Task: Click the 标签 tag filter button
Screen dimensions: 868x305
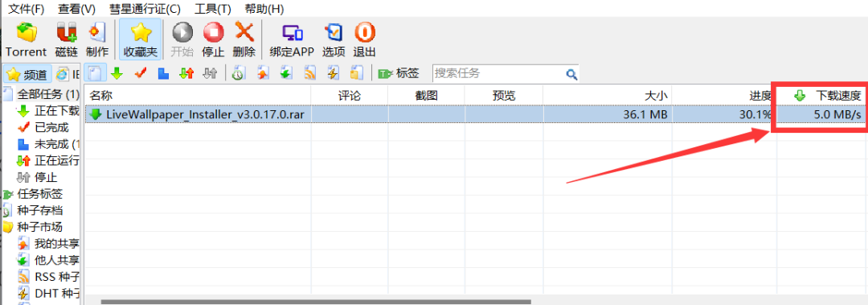Action: 398,73
